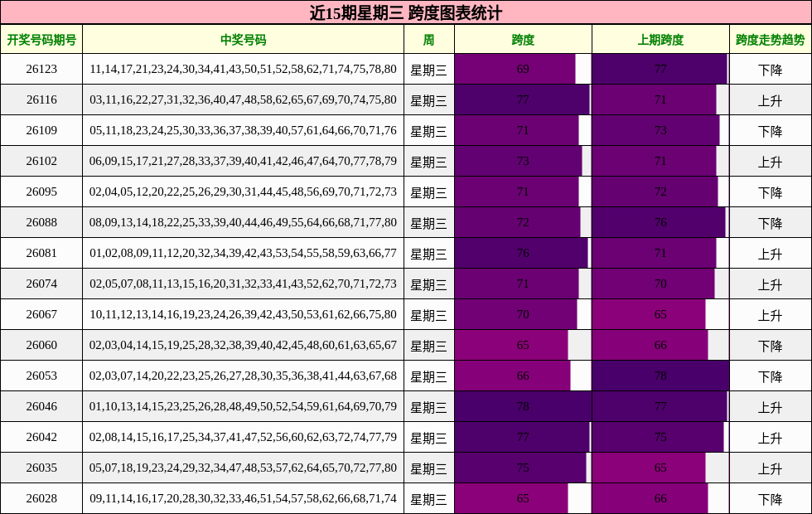
Task: Click the 上期跨度 bar 66 in row 26028
Action: coord(650,498)
